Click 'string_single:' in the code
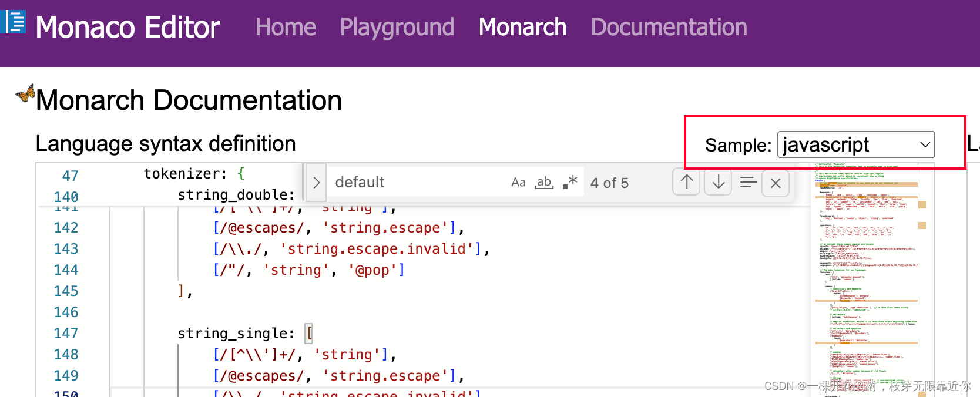This screenshot has width=980, height=397. tap(236, 334)
